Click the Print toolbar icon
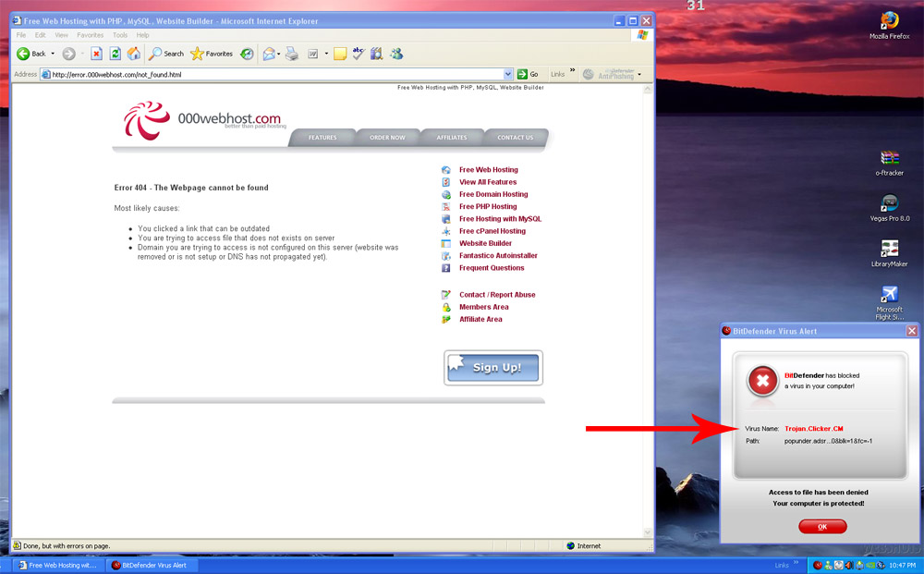The image size is (924, 574). pos(292,54)
